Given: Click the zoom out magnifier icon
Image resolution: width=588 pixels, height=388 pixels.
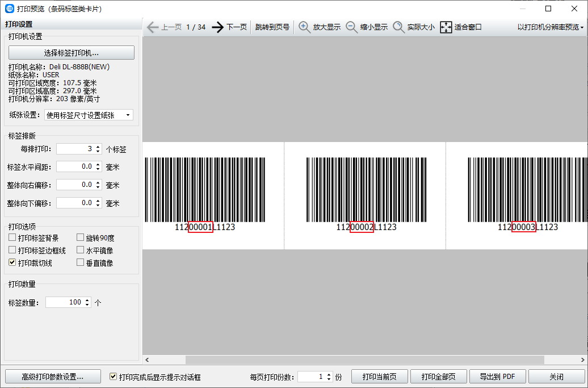Looking at the screenshot, I should [x=351, y=27].
